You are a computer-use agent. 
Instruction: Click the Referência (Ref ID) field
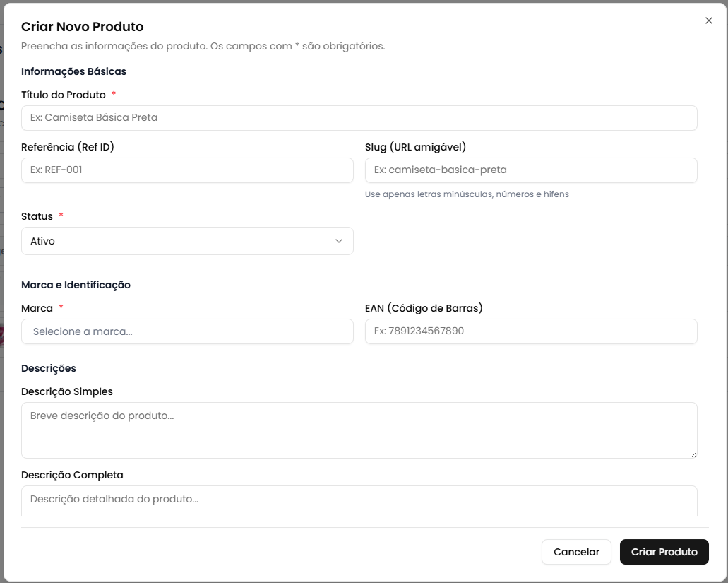[187, 170]
